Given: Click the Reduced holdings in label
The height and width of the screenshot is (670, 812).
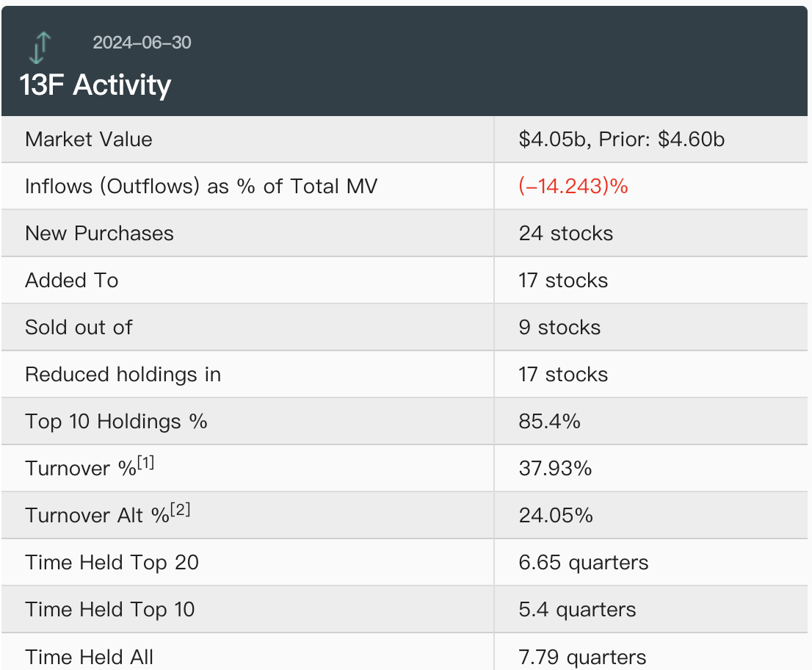Looking at the screenshot, I should (123, 375).
